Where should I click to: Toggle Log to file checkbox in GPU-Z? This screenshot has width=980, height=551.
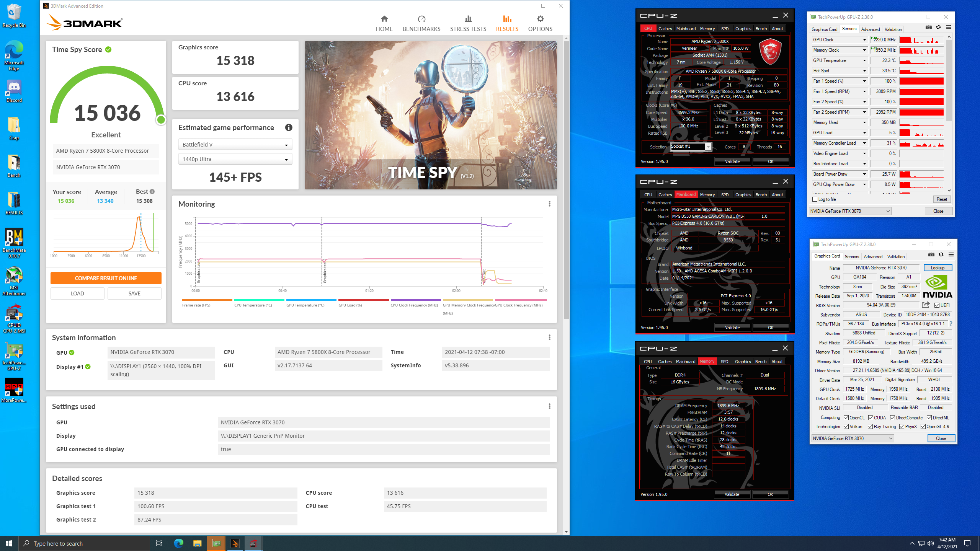tap(815, 199)
